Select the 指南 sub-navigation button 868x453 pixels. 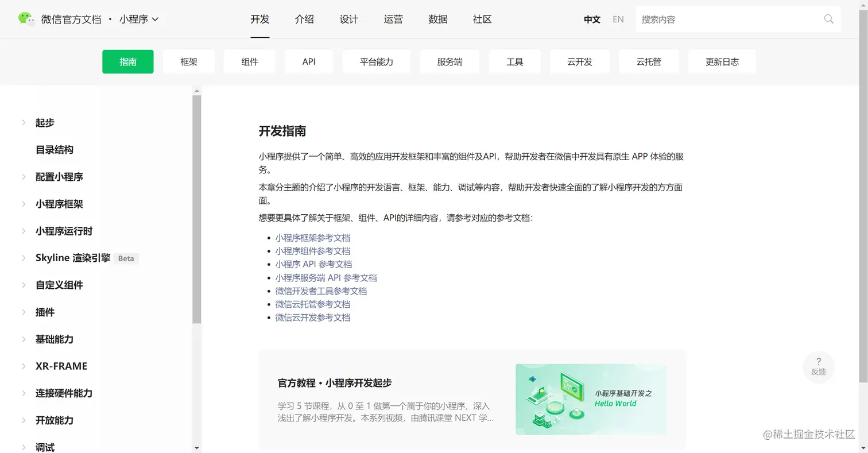pyautogui.click(x=128, y=61)
